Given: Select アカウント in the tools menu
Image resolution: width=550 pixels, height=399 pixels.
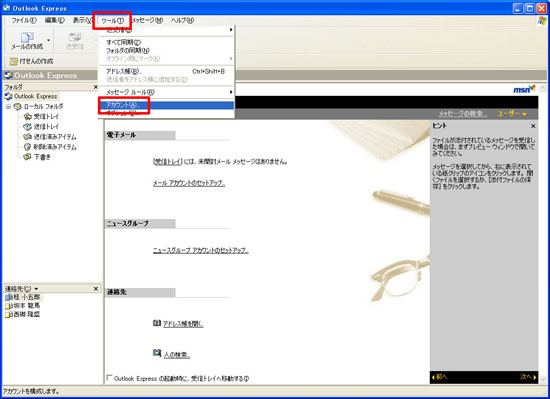Looking at the screenshot, I should 166,105.
